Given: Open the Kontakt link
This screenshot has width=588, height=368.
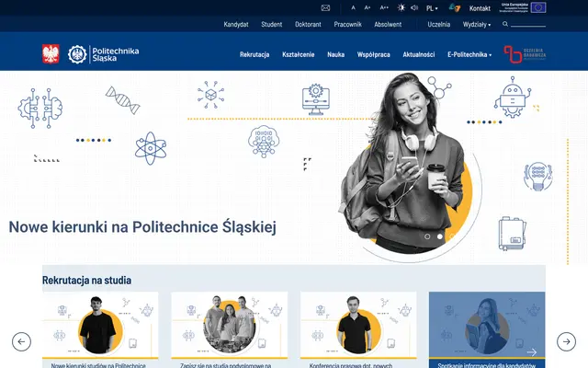Looking at the screenshot, I should pyautogui.click(x=480, y=8).
